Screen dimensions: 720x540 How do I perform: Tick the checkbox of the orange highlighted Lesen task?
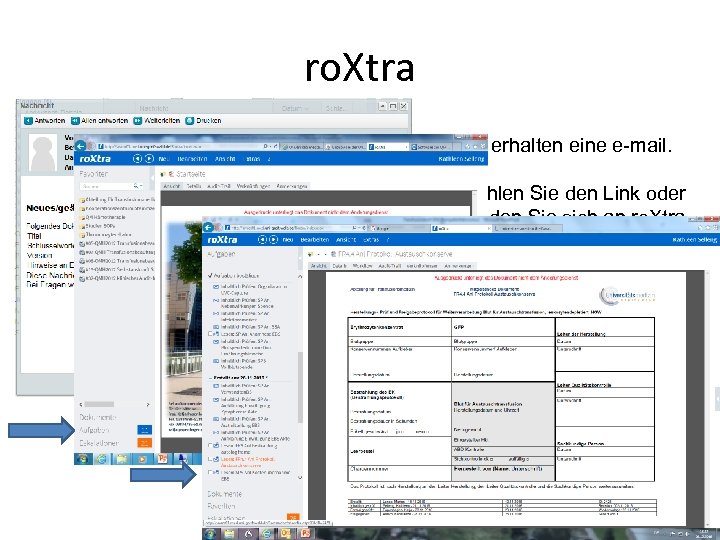pyautogui.click(x=211, y=459)
